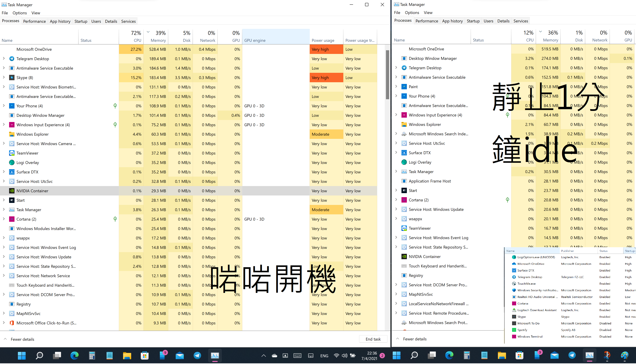This screenshot has height=364, width=636.
Task: Open Microsoft Edge from the taskbar
Action: point(75,356)
